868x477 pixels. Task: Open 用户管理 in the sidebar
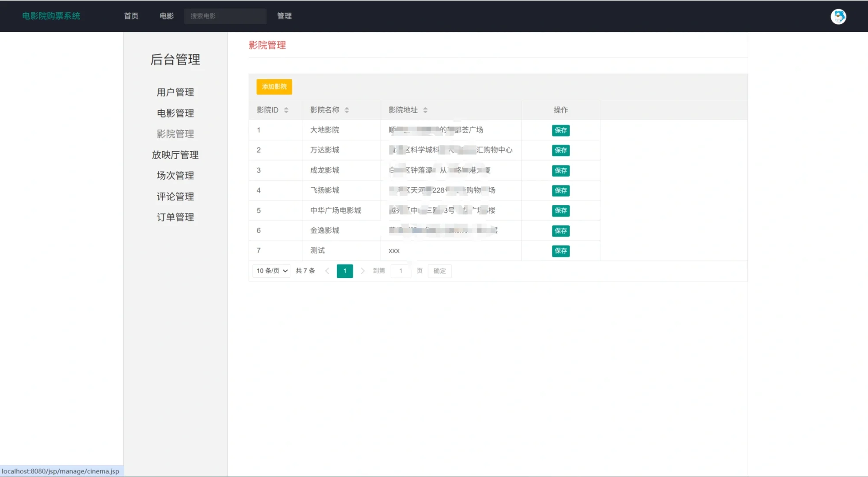click(x=175, y=92)
